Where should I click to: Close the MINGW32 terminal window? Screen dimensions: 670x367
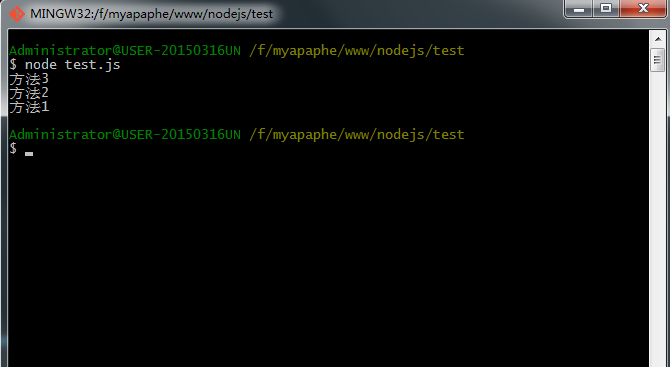643,9
